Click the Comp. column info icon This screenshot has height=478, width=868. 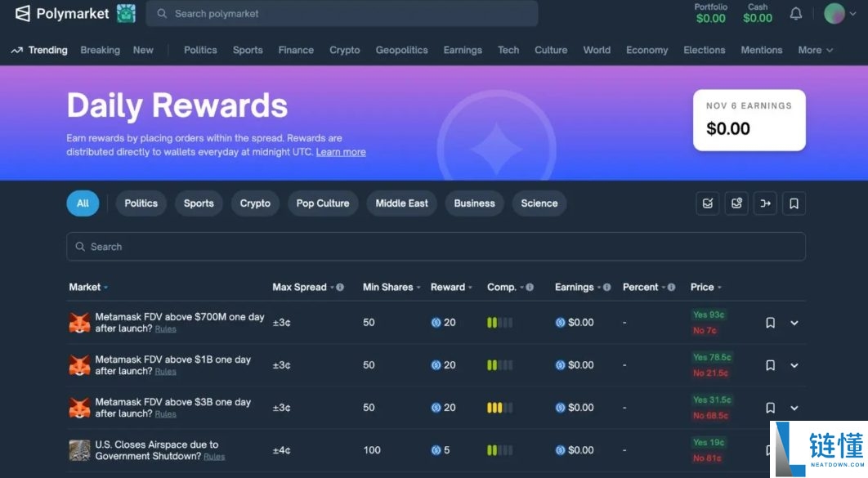[530, 288]
